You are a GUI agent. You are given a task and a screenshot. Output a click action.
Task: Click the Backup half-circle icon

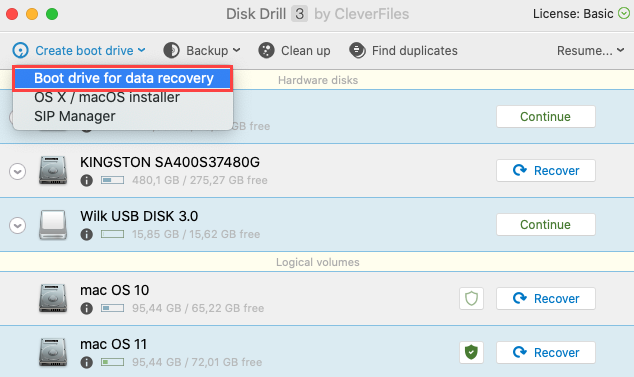[171, 51]
